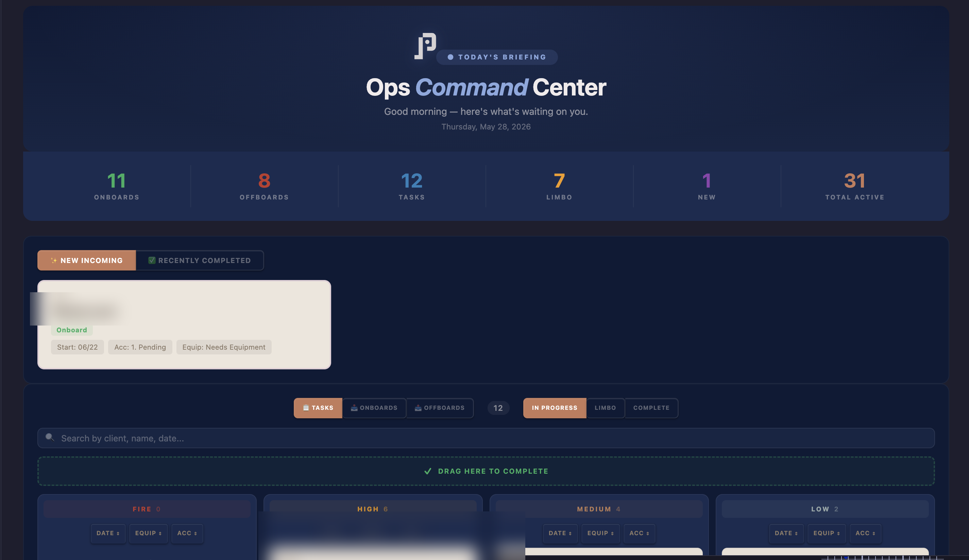Sort the Low column by Equip
Screen dimensions: 969x560
(x=827, y=533)
